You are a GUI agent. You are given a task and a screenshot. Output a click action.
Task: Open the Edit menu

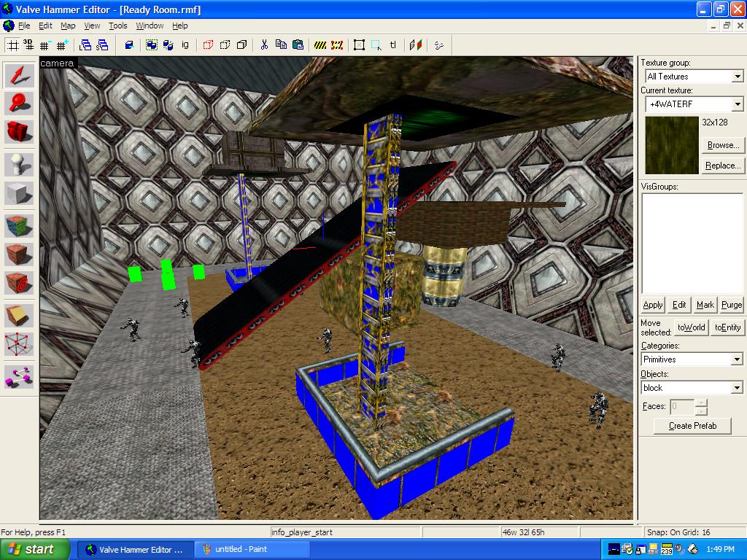pos(45,26)
